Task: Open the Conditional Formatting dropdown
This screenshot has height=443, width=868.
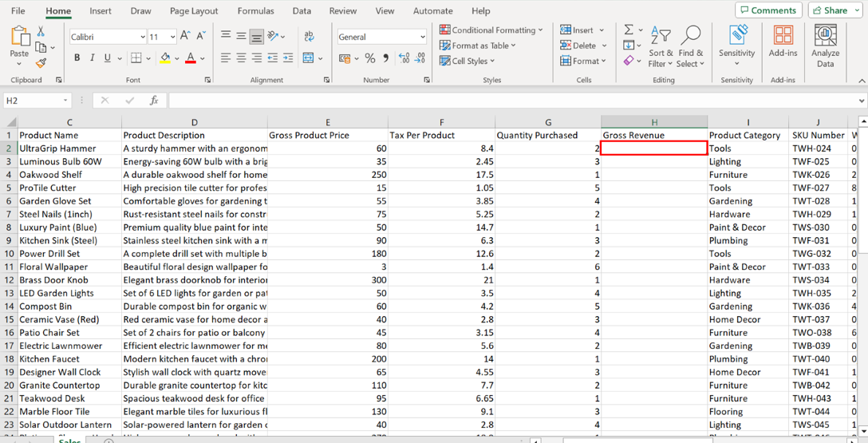Action: [x=491, y=30]
